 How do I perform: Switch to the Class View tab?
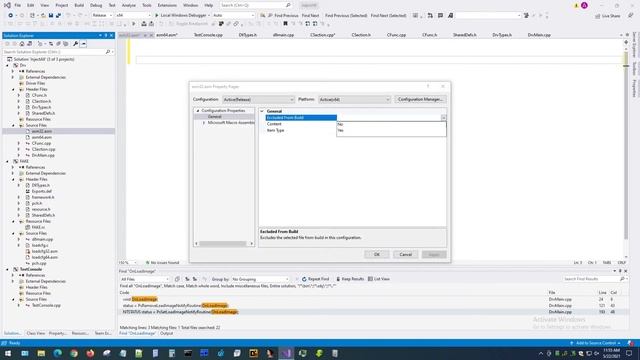[36, 333]
